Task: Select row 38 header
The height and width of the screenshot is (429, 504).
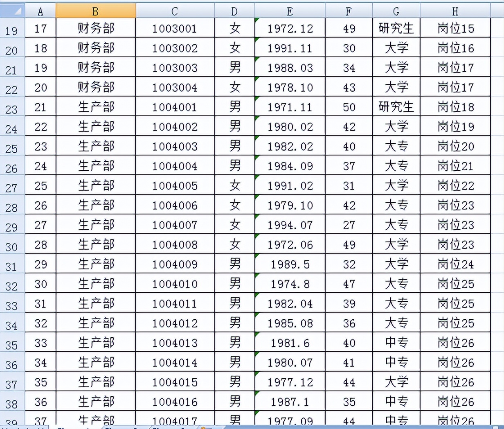Action: [x=12, y=402]
